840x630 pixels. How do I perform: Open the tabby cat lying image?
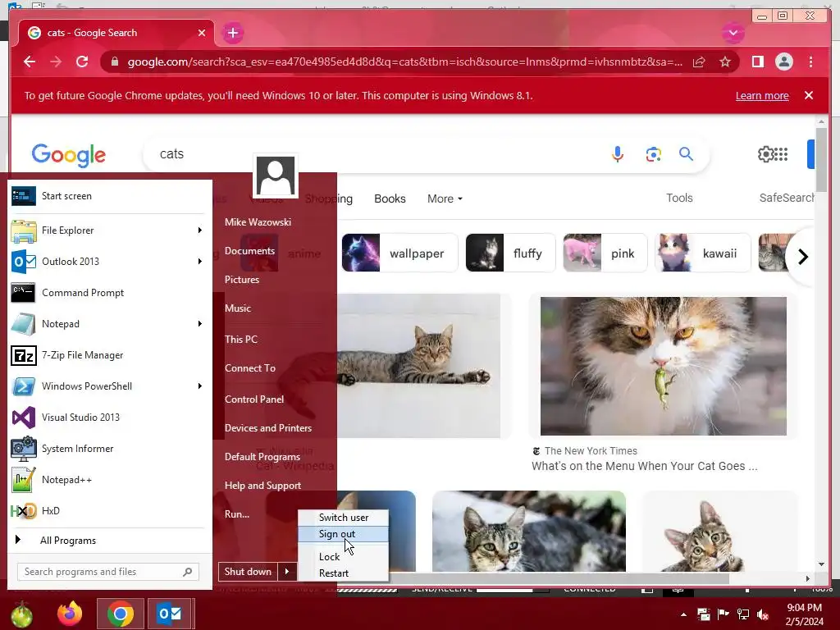click(419, 365)
